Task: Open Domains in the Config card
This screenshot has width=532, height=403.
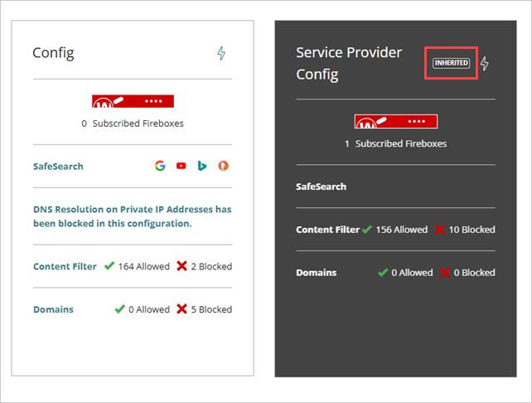Action: pos(53,309)
